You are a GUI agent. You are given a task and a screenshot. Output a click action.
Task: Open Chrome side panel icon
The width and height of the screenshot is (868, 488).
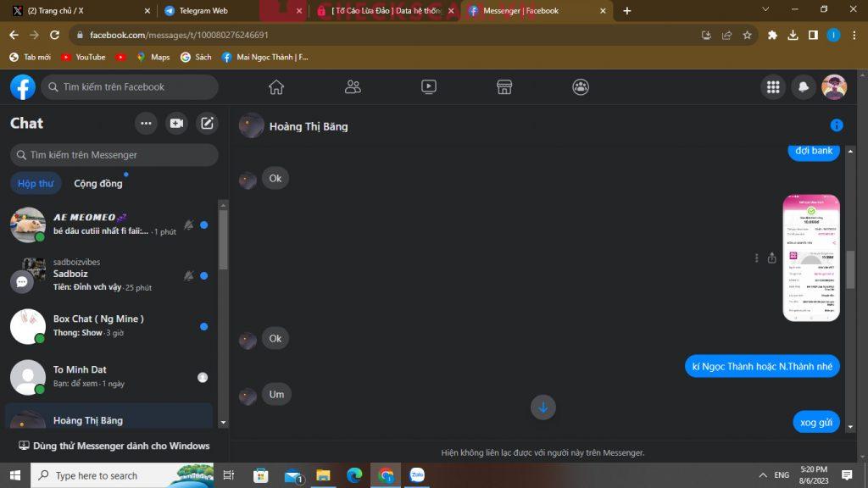813,35
